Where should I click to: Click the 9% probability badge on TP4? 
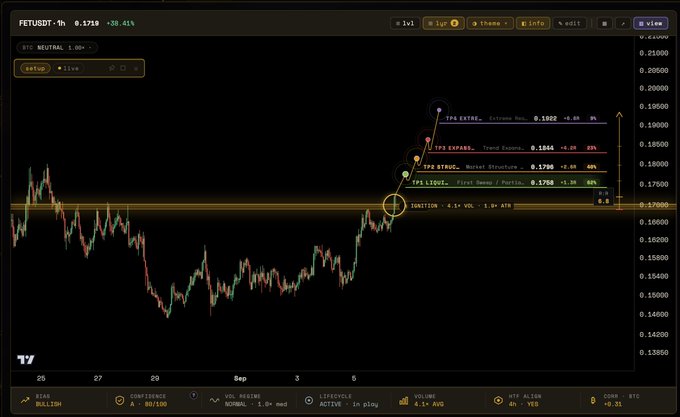[593, 118]
